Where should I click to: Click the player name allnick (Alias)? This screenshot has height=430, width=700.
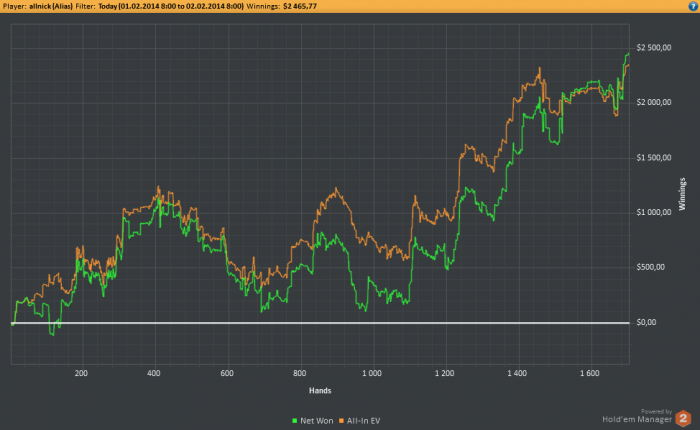coord(51,6)
